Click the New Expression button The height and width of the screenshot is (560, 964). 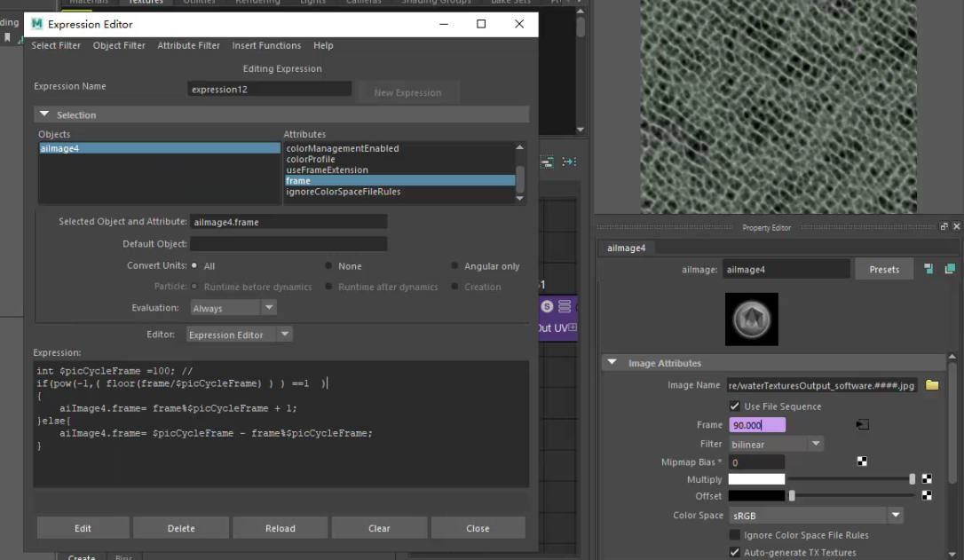[x=407, y=92]
